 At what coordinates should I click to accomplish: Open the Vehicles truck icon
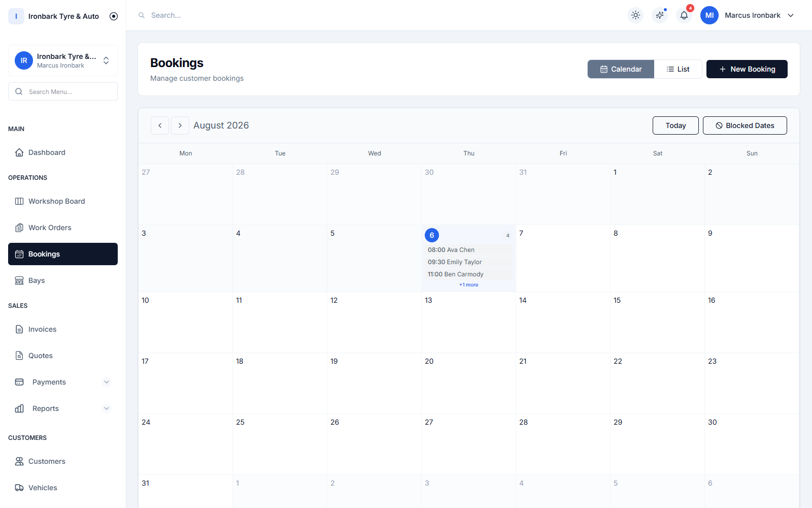pos(19,488)
